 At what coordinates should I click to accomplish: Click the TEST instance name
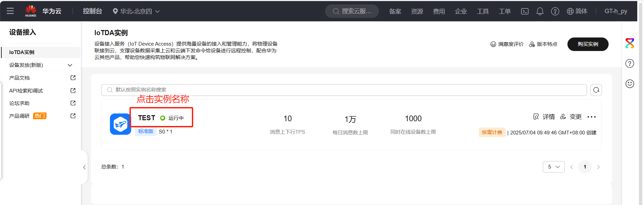(x=147, y=118)
